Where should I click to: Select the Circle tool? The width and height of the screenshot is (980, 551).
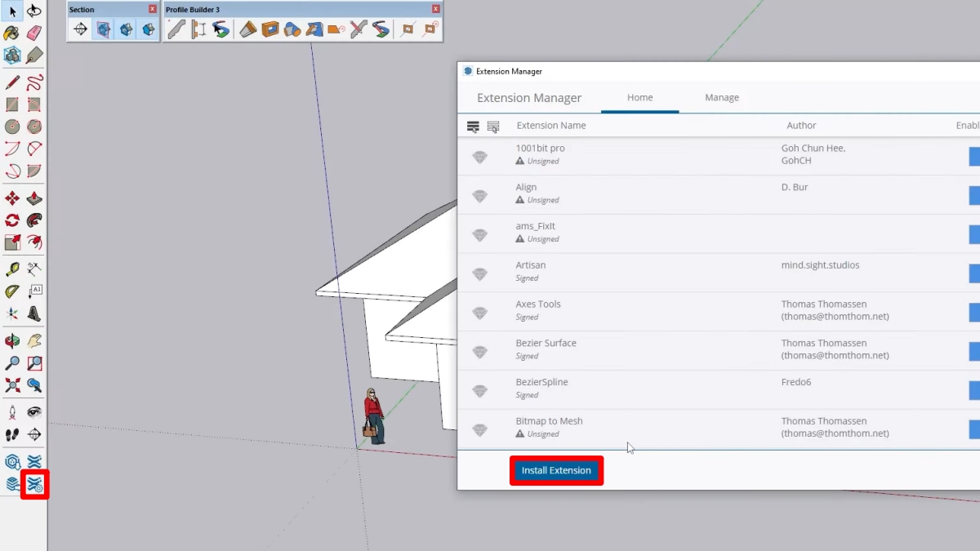click(12, 127)
